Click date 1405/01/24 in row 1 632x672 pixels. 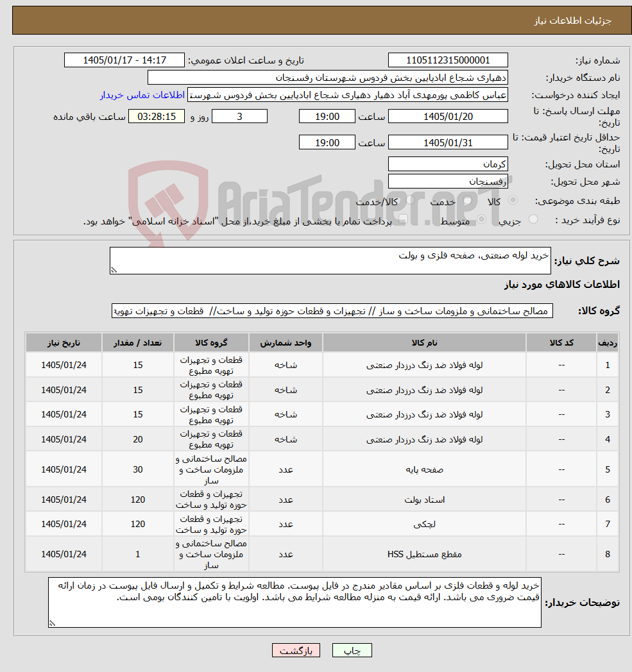click(64, 365)
